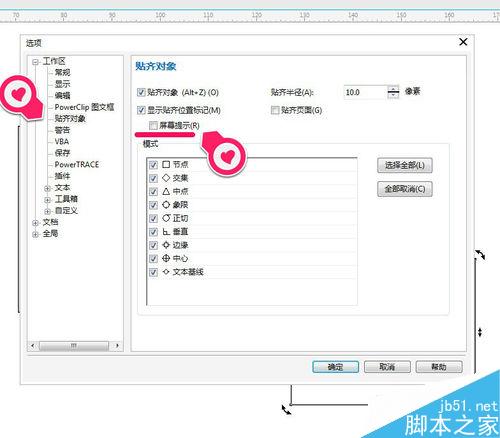The height and width of the screenshot is (438, 500).
Task: Click the 选择全部(L) button
Action: pos(405,165)
